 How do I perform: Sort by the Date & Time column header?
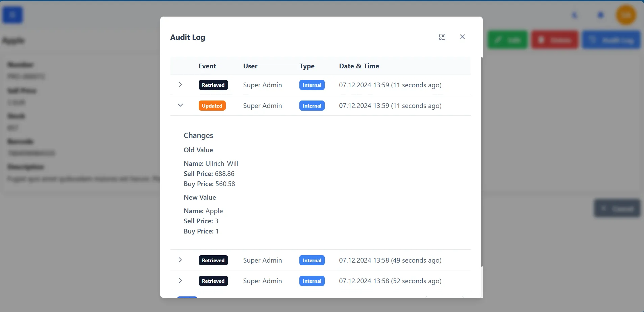(x=359, y=66)
